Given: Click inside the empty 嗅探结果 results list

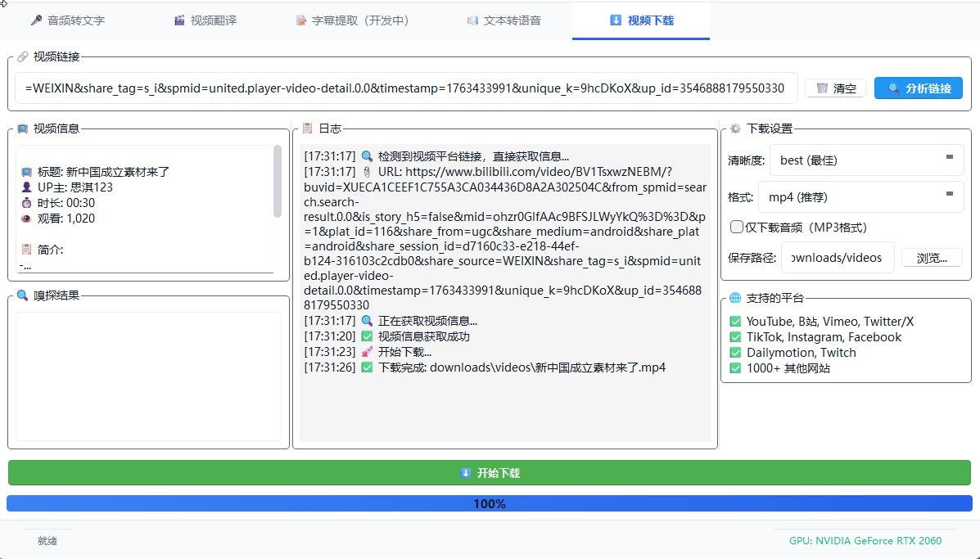Looking at the screenshot, I should tap(148, 376).
